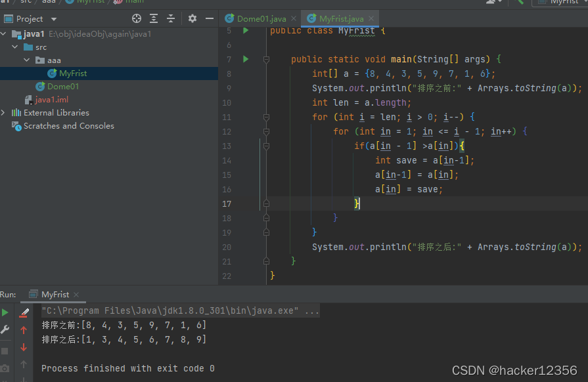The width and height of the screenshot is (588, 382).
Task: Click MyFrist class name in declaration line
Action: coord(357,31)
